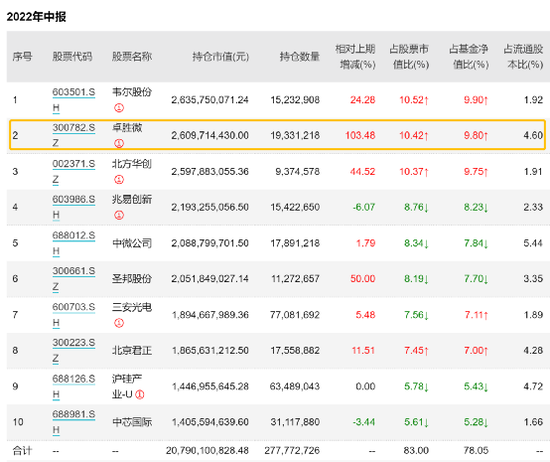Viewport: 550px width, 462px height.
Task: Click column header 持仓市值(元)
Action: (x=221, y=56)
